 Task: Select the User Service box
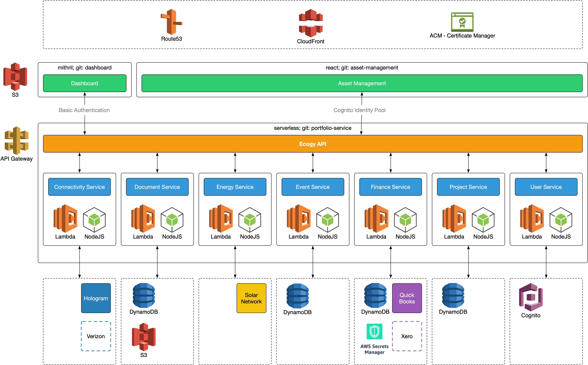pos(546,187)
